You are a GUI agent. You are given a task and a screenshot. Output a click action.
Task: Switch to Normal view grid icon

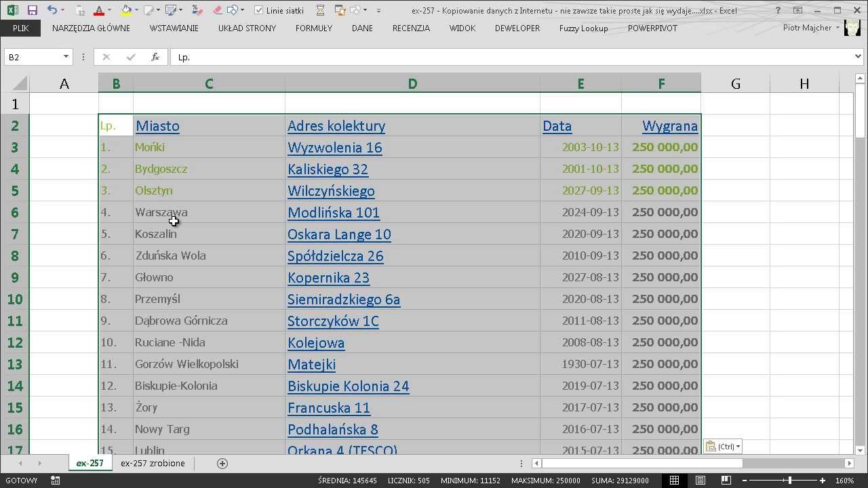coord(674,481)
